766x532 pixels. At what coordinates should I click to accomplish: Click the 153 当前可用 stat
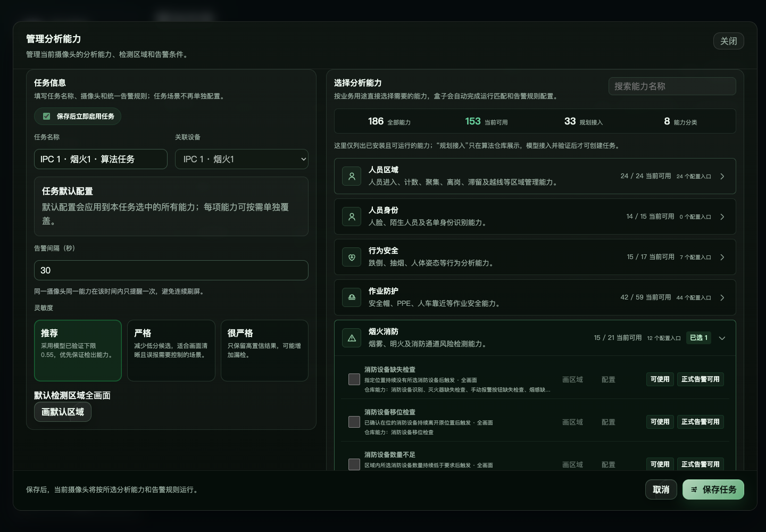[486, 121]
